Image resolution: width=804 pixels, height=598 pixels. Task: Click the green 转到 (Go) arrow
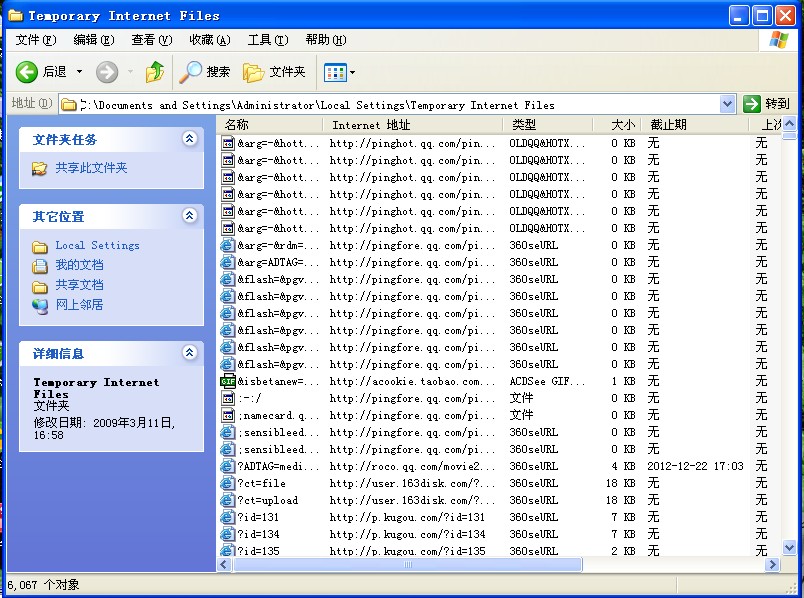751,104
